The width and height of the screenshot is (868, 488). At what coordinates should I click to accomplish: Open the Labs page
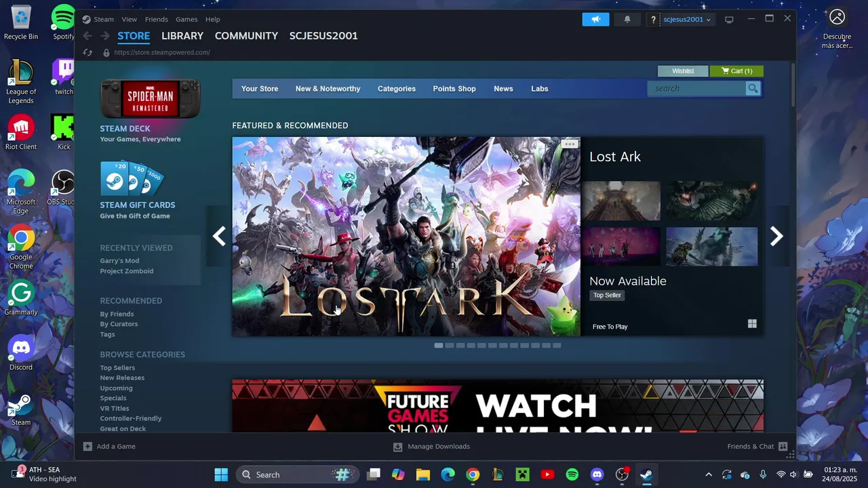(x=540, y=89)
